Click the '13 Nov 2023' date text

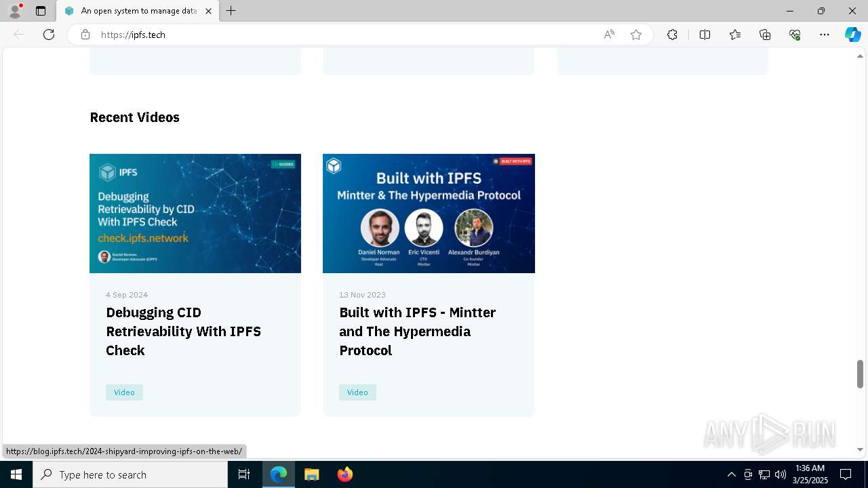point(362,295)
